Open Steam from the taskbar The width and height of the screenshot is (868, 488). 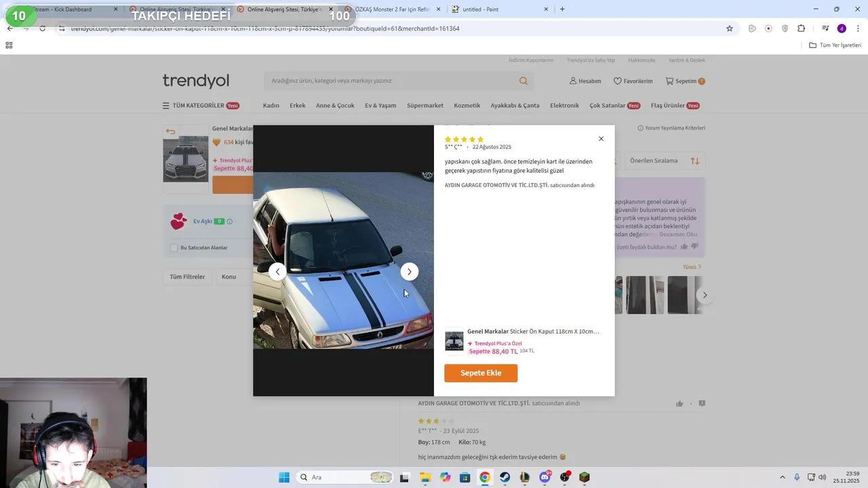pos(505,477)
